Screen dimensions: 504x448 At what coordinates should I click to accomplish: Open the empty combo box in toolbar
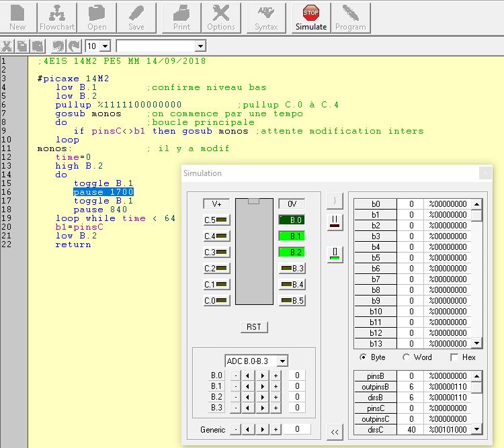pyautogui.click(x=200, y=46)
